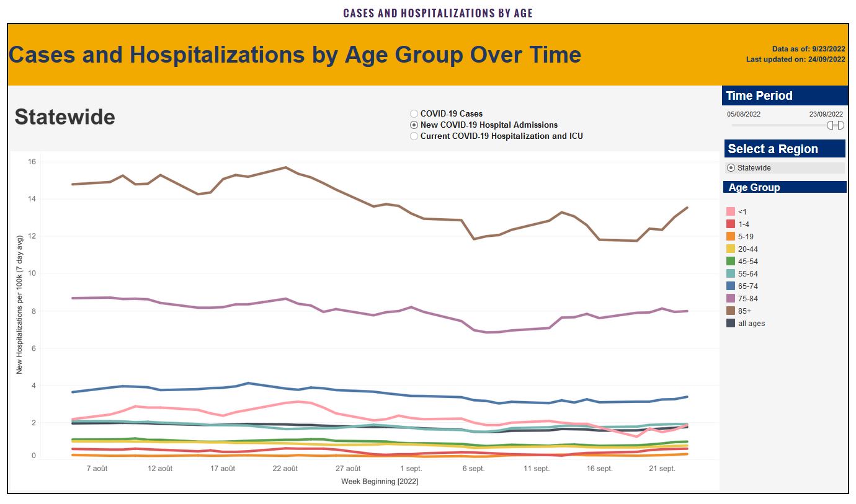This screenshot has width=856, height=504.
Task: Select the COVID-19 Cases radio button
Action: coord(414,113)
